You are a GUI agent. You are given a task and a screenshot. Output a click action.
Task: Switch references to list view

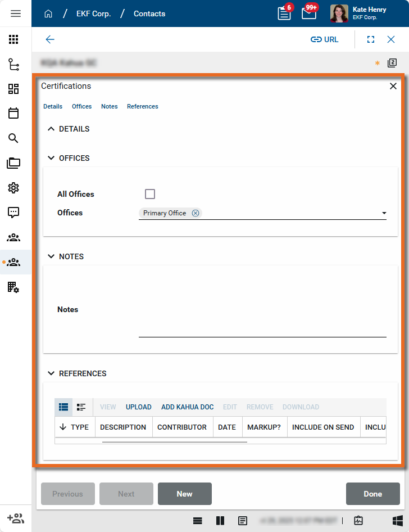coord(63,407)
